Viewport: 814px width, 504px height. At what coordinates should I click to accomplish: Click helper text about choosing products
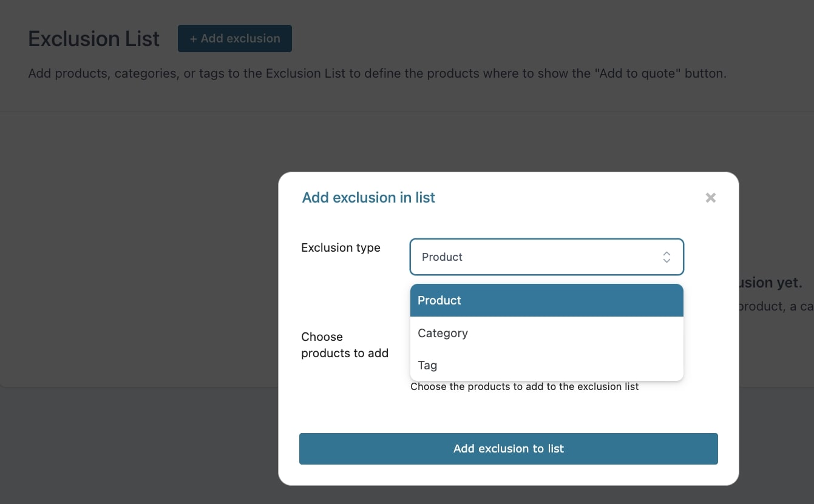click(x=524, y=387)
